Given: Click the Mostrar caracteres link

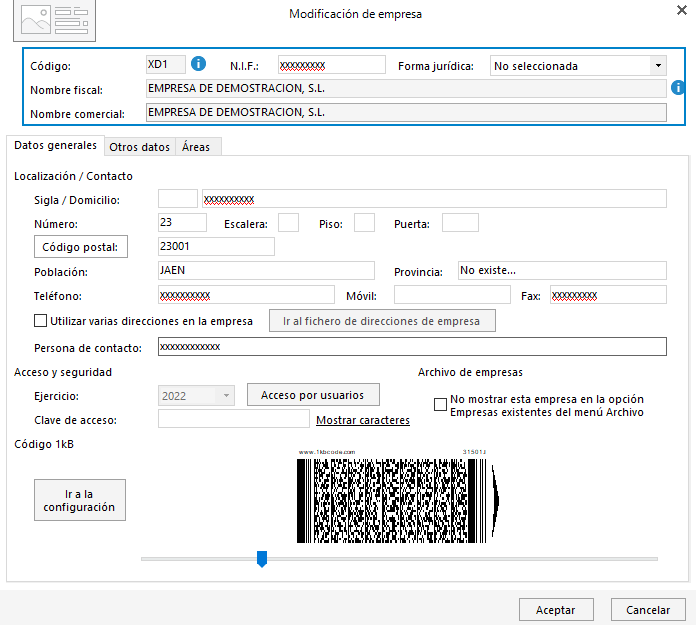Looking at the screenshot, I should (x=363, y=420).
